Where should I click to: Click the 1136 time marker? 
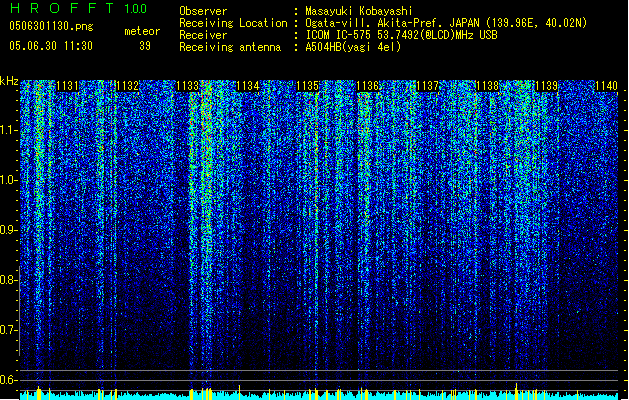pos(368,86)
